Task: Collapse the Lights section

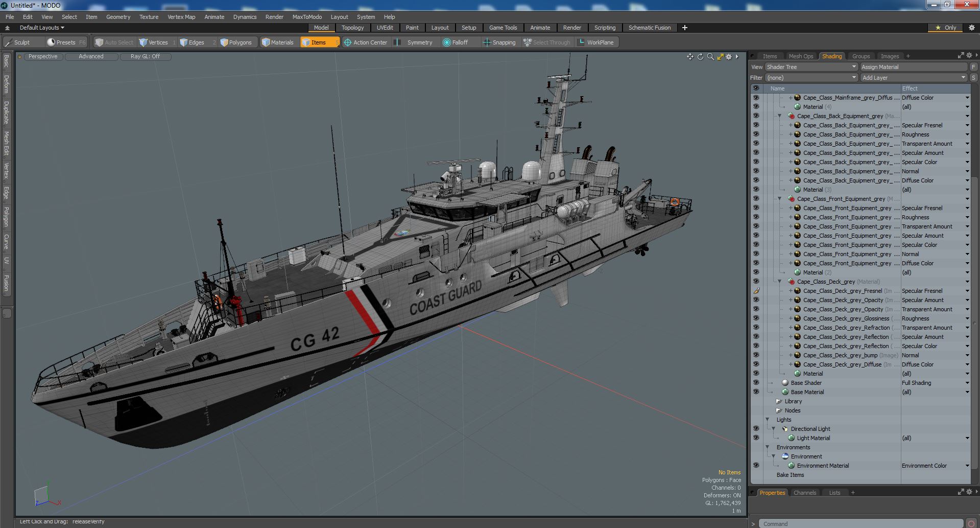Action: [x=767, y=420]
